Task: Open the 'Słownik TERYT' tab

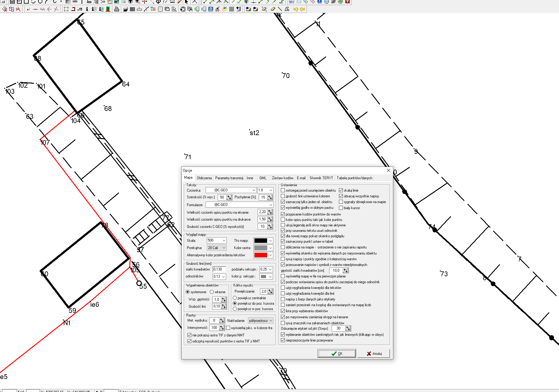Action: (321, 178)
